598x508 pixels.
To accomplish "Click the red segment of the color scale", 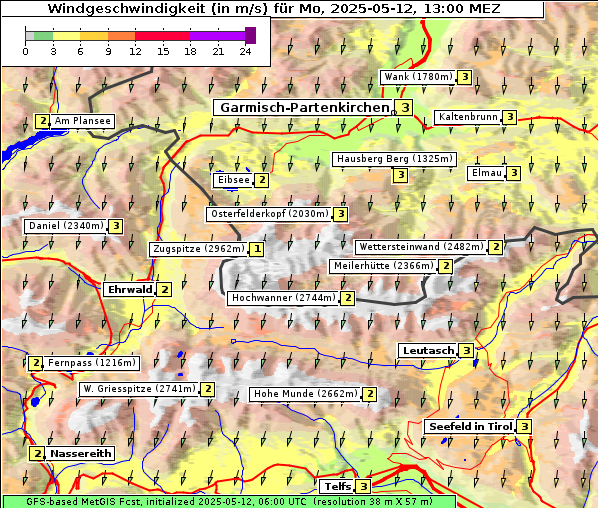I will tap(163, 36).
